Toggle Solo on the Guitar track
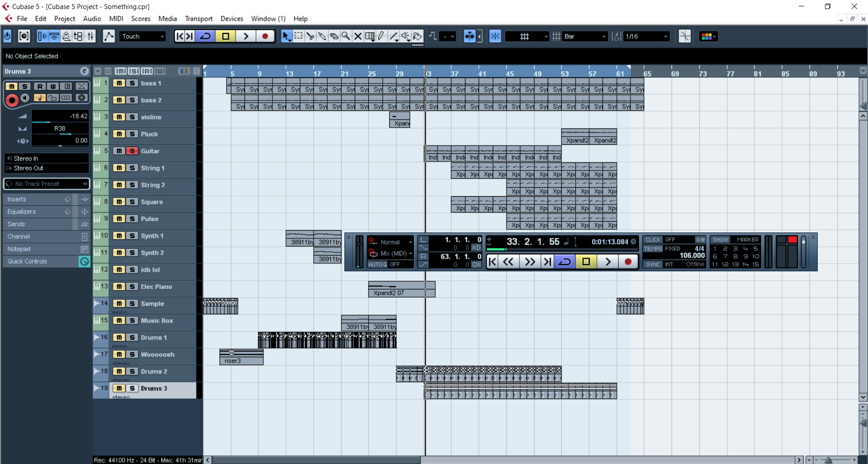Viewport: 868px width, 464px height. 132,151
